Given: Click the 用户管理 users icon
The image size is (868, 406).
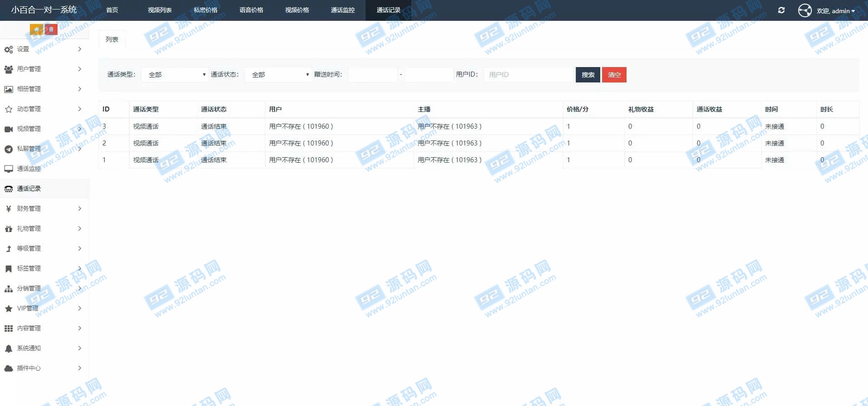Looking at the screenshot, I should point(8,69).
